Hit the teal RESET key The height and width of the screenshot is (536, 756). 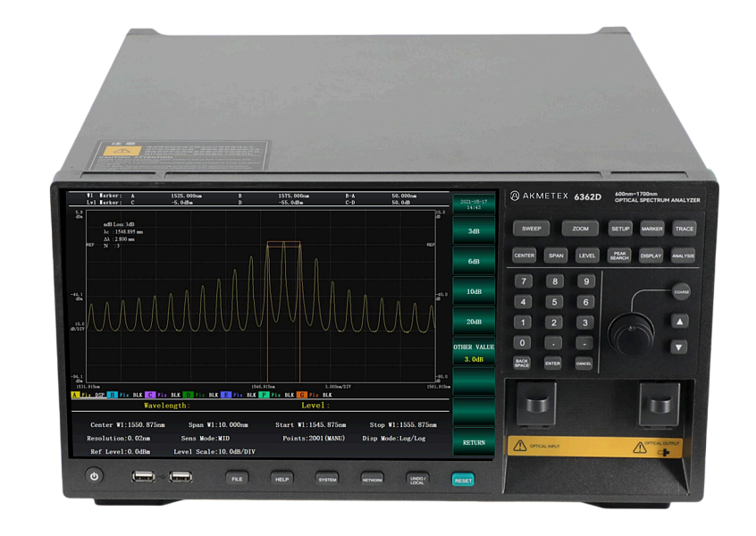pyautogui.click(x=463, y=480)
